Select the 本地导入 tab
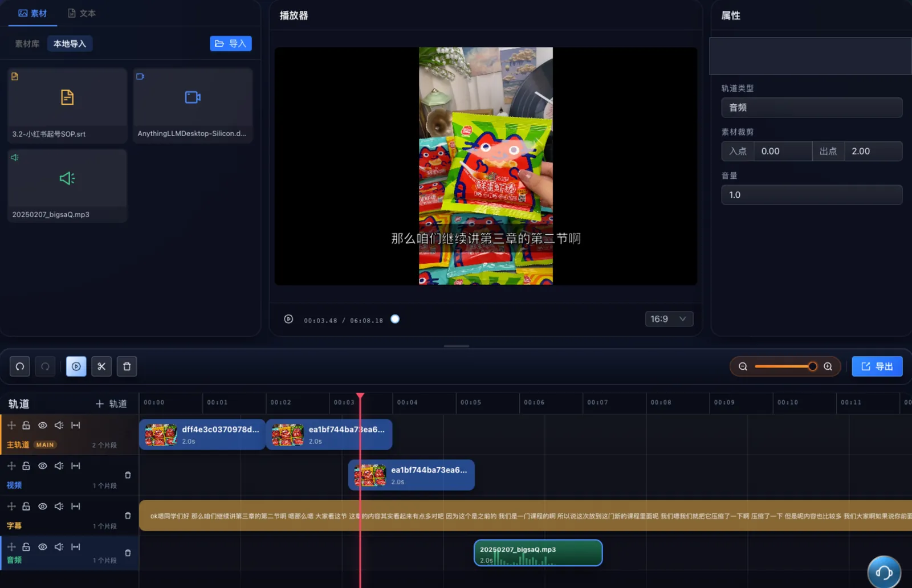This screenshot has height=588, width=912. point(70,44)
